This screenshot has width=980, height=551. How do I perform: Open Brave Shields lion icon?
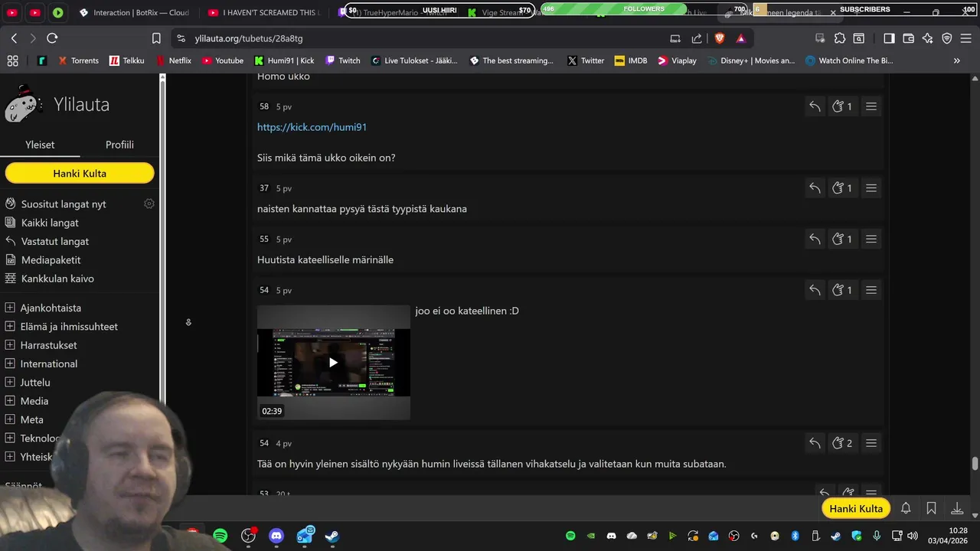[x=720, y=38]
